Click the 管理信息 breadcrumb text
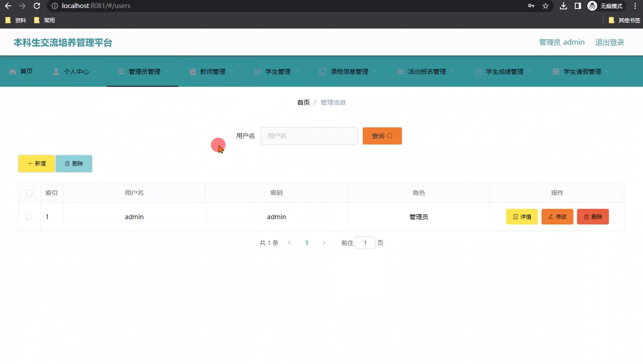Screen dimensions: 643x364 coord(333,103)
